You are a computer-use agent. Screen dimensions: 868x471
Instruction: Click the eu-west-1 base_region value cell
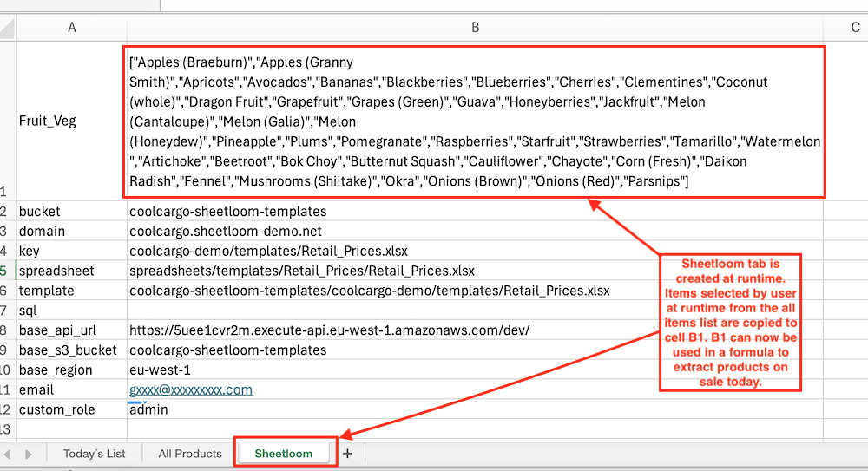click(x=160, y=370)
